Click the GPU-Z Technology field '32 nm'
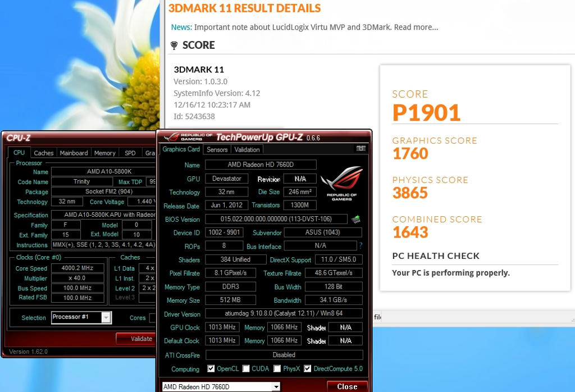Image resolution: width=575 pixels, height=392 pixels. pyautogui.click(x=227, y=192)
